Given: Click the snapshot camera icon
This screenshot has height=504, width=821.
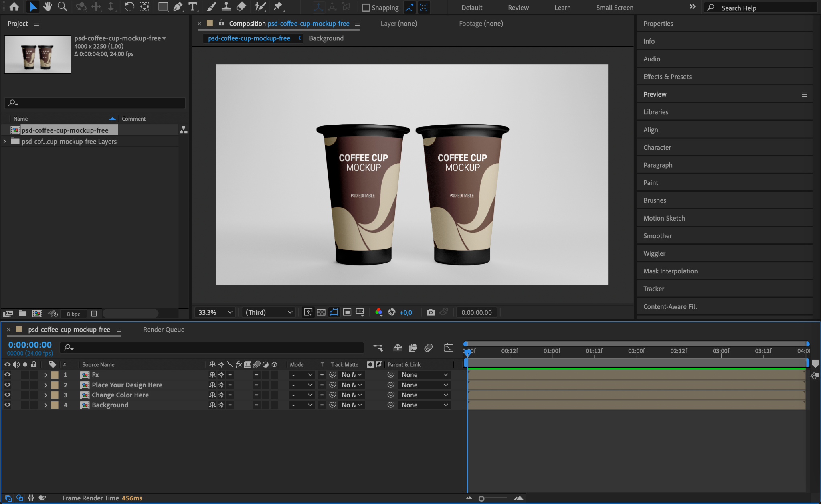Looking at the screenshot, I should (431, 312).
